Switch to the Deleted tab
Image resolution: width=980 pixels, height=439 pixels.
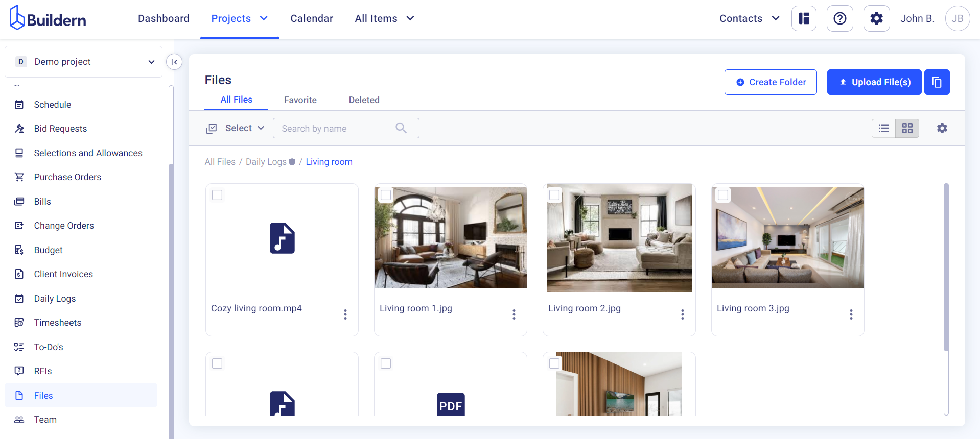point(364,100)
